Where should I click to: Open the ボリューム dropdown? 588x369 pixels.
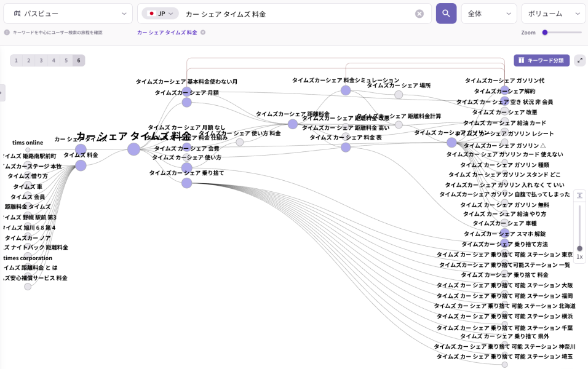554,14
